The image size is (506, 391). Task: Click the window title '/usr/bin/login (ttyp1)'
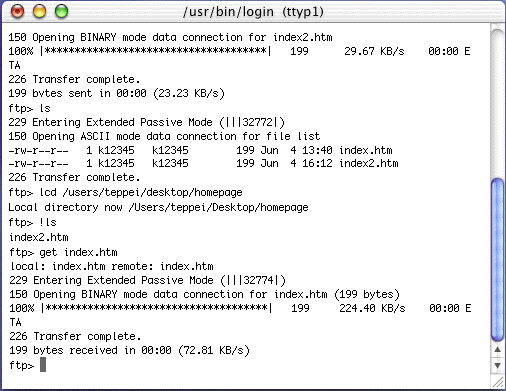click(253, 12)
